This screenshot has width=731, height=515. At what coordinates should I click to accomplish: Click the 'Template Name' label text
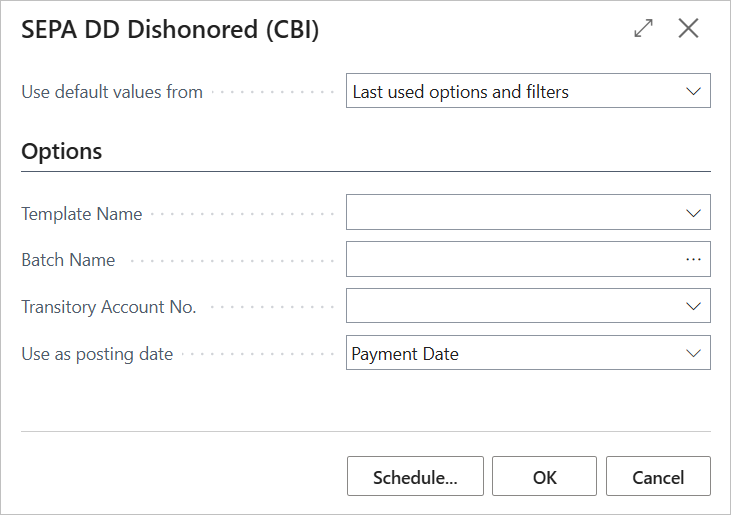click(x=82, y=213)
